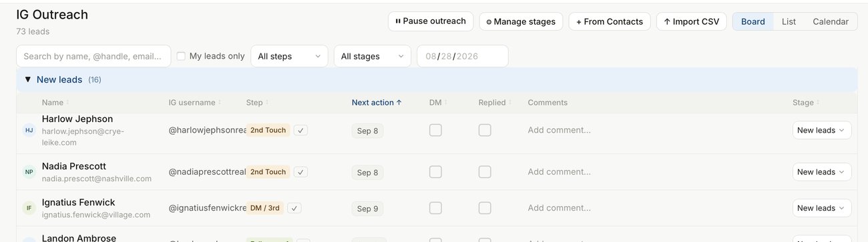Click the NP avatar for Nadia Prescott
The height and width of the screenshot is (242, 868).
[29, 171]
